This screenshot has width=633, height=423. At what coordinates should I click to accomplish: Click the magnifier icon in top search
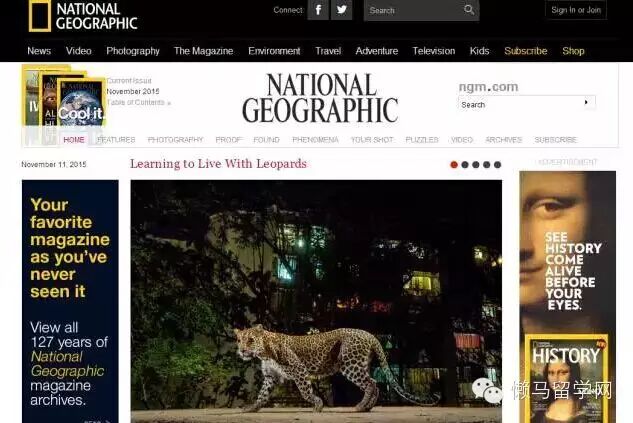coord(469,10)
